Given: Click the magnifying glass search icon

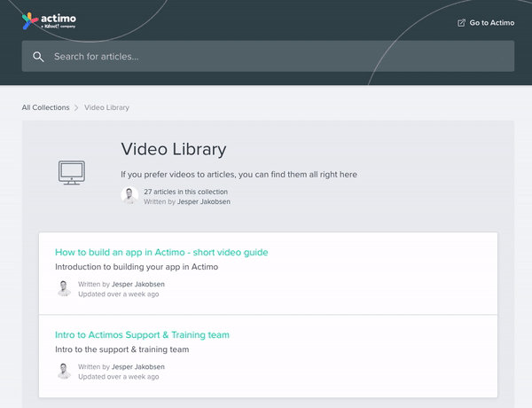Looking at the screenshot, I should (x=38, y=57).
